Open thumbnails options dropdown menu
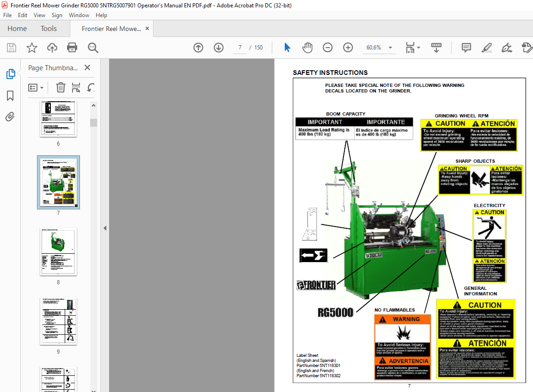This screenshot has width=533, height=392. [x=36, y=88]
